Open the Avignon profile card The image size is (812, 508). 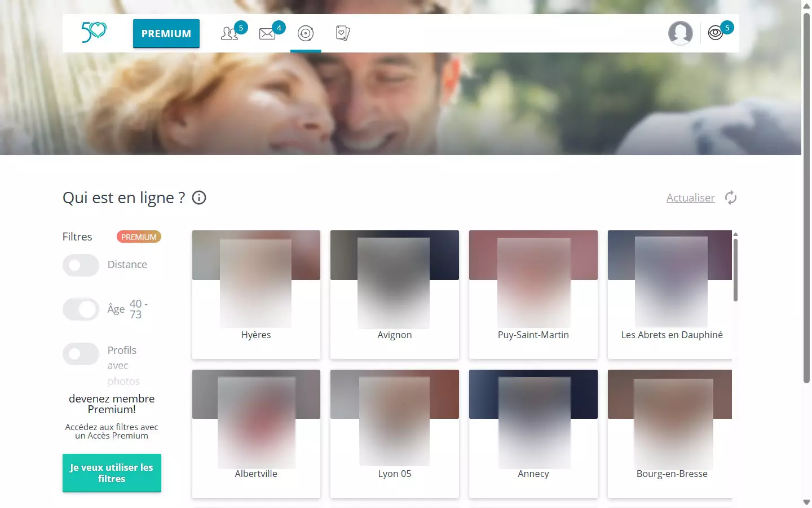[x=394, y=294]
